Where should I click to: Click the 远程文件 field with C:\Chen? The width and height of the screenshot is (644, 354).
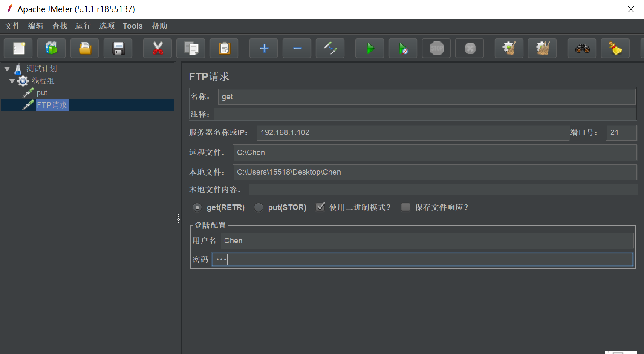[x=435, y=153]
